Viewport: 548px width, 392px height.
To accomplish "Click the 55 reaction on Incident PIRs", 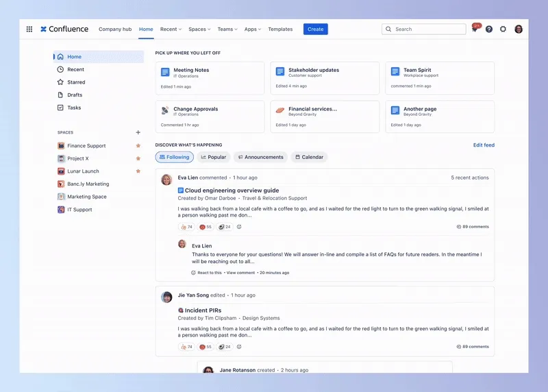I will (x=206, y=347).
